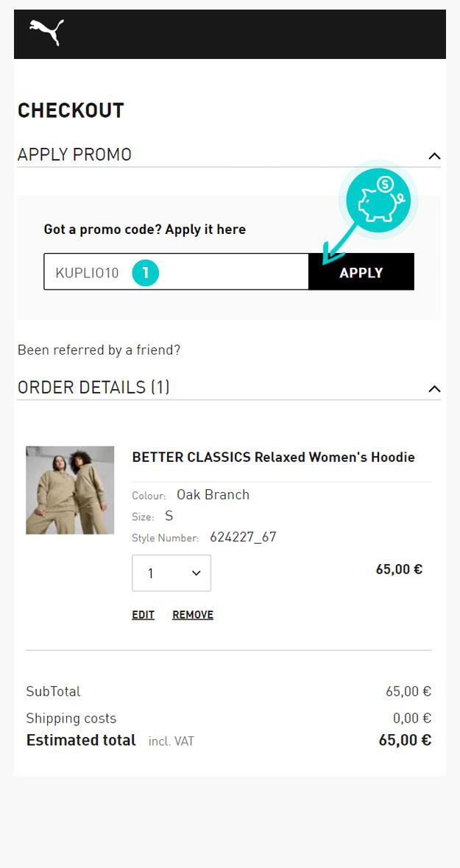Collapse Order Details section via chevron
The width and height of the screenshot is (460, 868).
point(434,388)
